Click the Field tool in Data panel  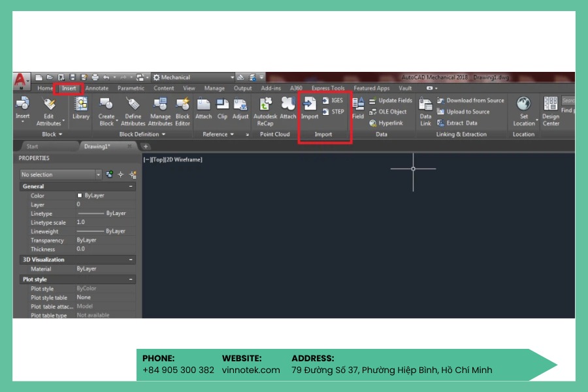tap(358, 108)
